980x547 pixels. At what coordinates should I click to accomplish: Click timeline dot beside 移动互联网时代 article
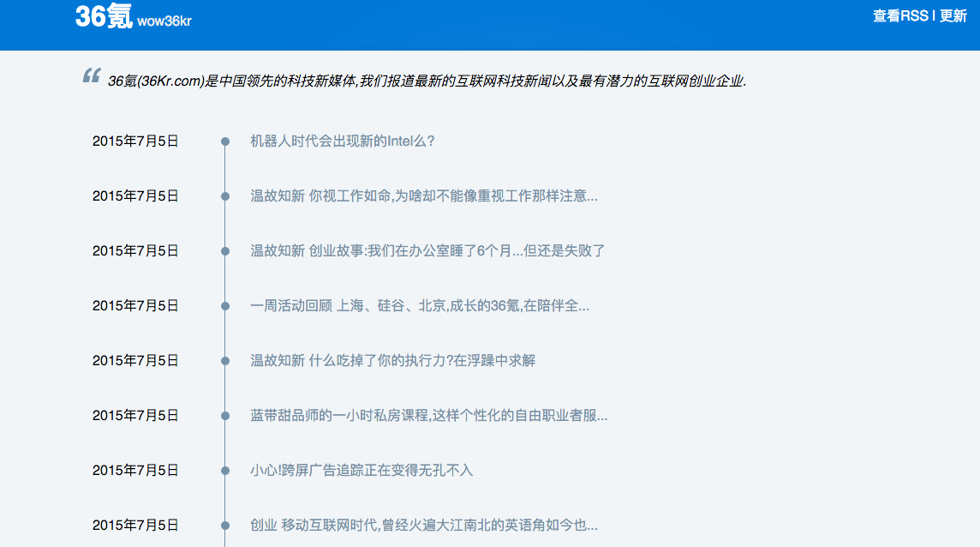point(225,526)
